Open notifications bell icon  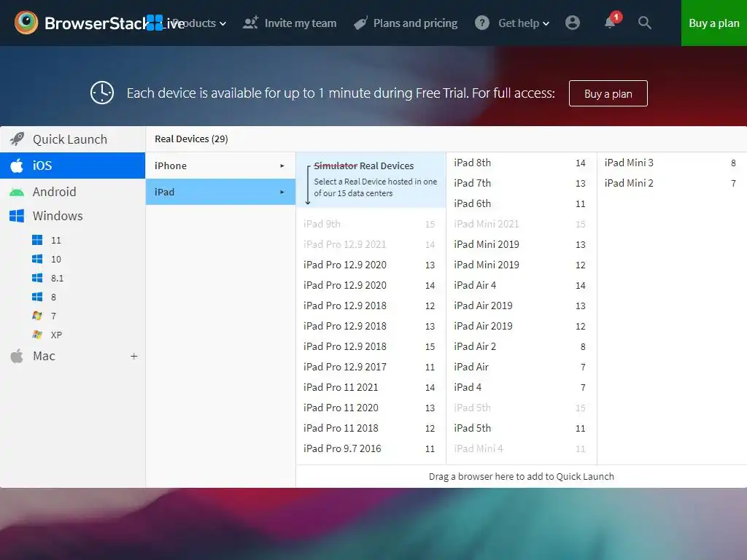tap(611, 23)
